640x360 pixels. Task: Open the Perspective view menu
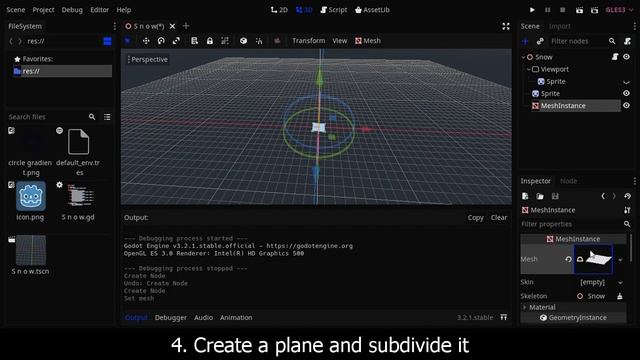coord(147,60)
